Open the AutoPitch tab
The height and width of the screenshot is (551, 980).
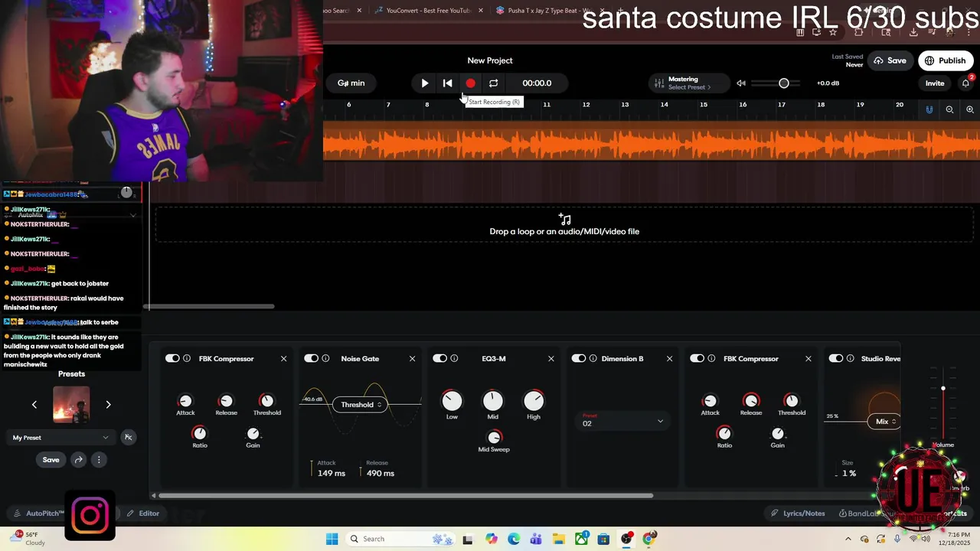(x=40, y=514)
